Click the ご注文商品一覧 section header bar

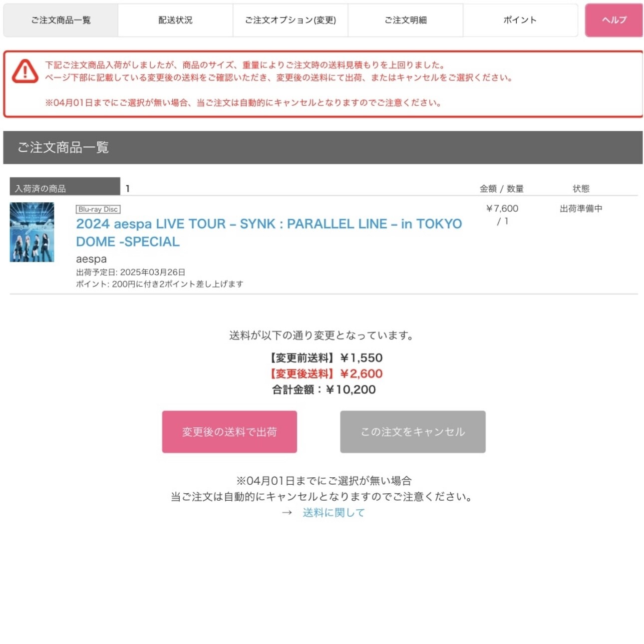point(323,147)
